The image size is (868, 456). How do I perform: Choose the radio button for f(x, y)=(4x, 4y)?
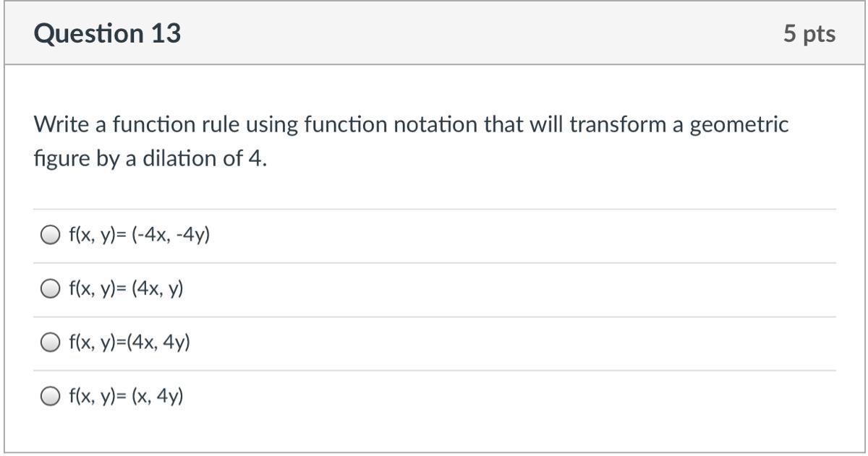[50, 343]
